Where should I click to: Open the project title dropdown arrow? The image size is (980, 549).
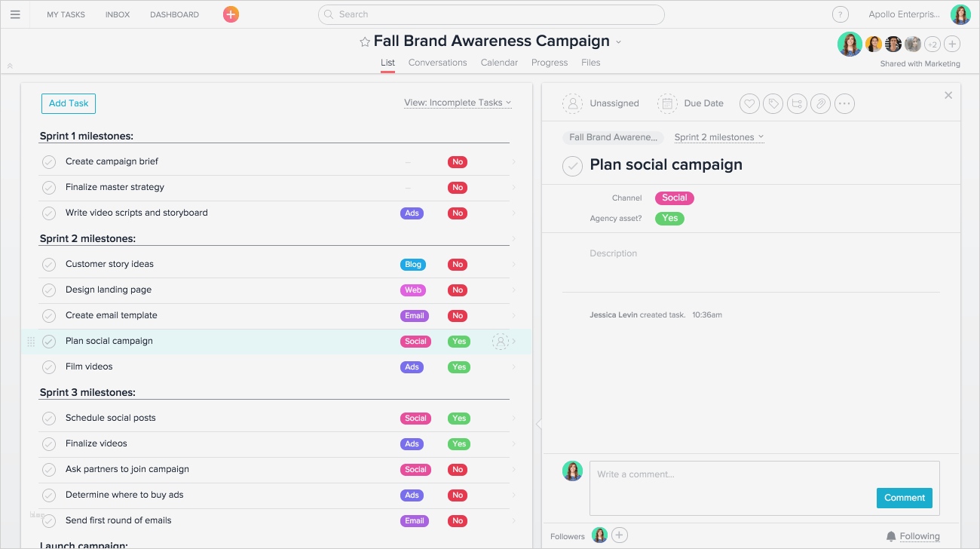619,42
